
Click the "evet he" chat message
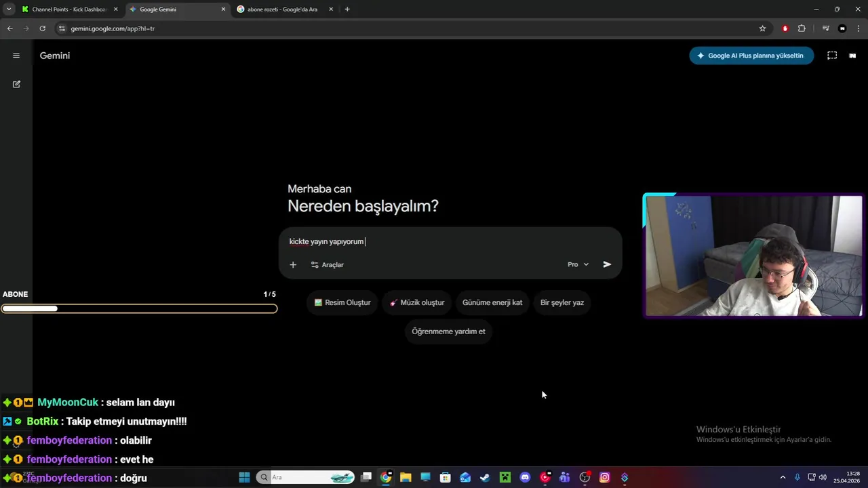pos(137,460)
